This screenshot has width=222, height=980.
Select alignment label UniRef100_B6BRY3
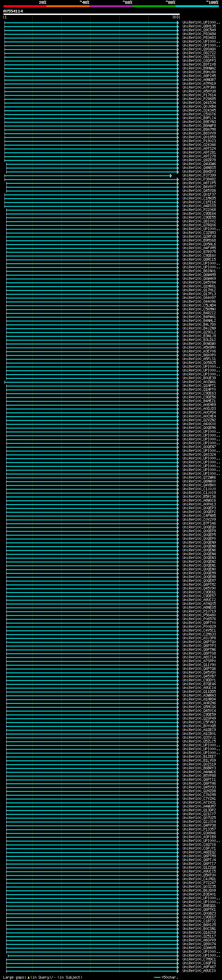pos(199,768)
